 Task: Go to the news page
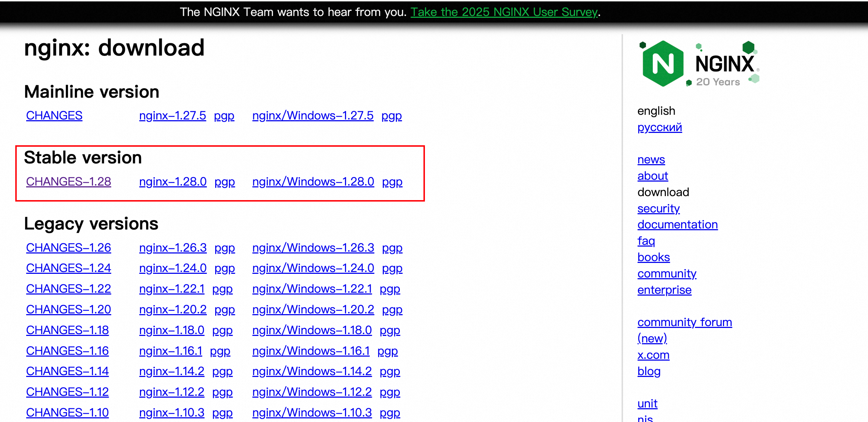[x=651, y=159]
